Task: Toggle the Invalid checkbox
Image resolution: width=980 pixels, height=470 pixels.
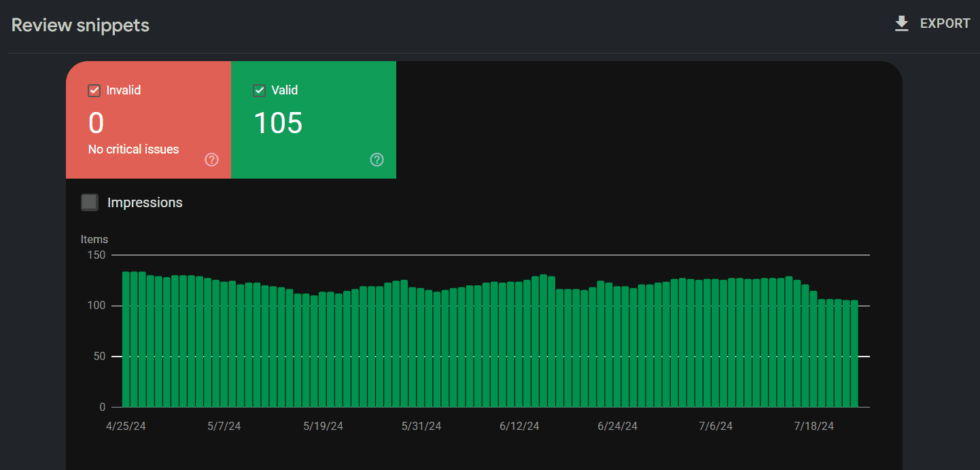Action: (x=94, y=90)
